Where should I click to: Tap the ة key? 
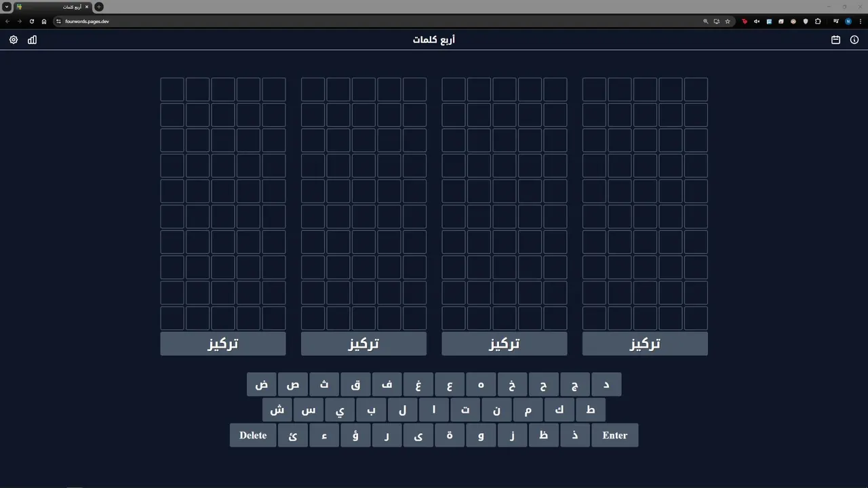(x=450, y=435)
